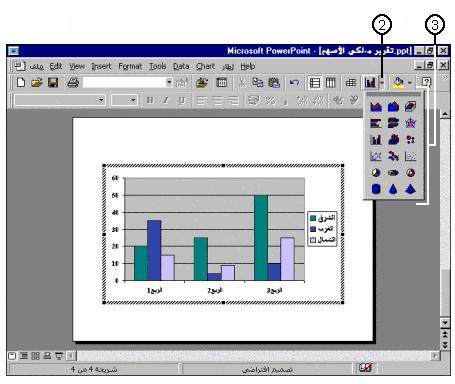
Task: Toggle the By Row button
Action: [315, 82]
